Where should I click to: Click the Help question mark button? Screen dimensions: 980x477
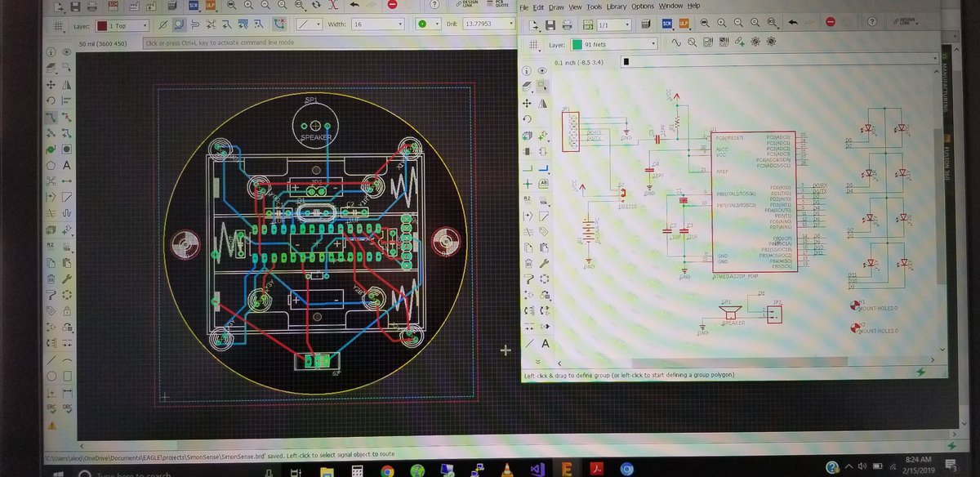tap(871, 23)
